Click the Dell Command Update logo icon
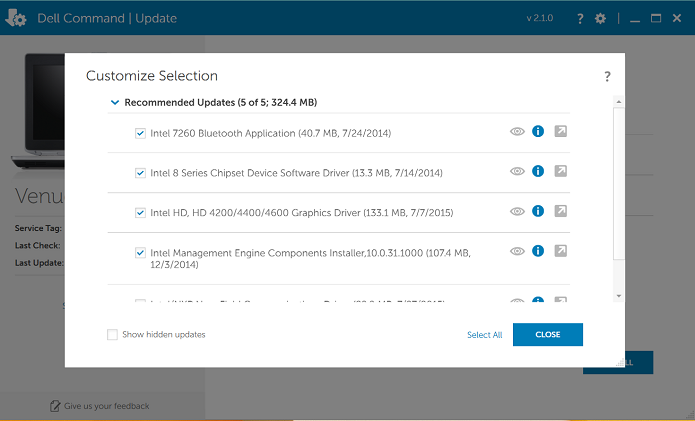The height and width of the screenshot is (421, 695). [x=16, y=18]
